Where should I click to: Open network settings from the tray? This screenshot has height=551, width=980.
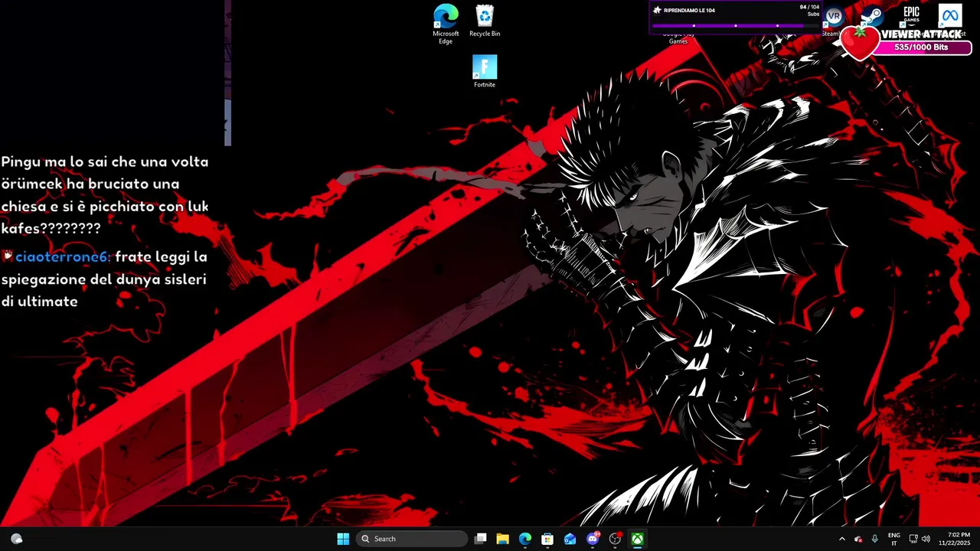[x=913, y=539]
